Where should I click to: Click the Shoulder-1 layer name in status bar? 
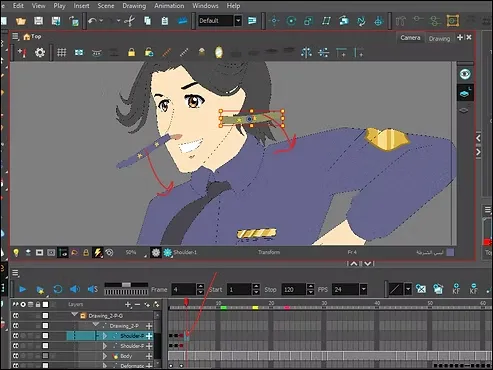(x=185, y=252)
